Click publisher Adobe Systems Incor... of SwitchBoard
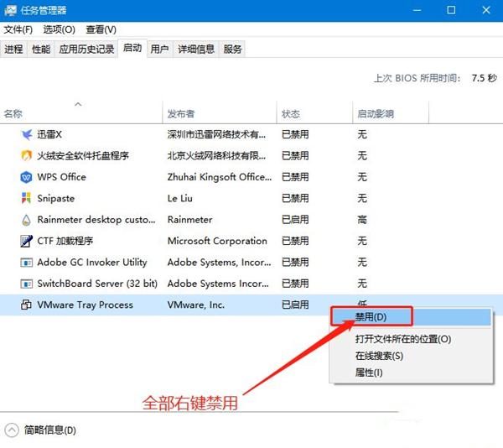The width and height of the screenshot is (503, 448). [218, 284]
